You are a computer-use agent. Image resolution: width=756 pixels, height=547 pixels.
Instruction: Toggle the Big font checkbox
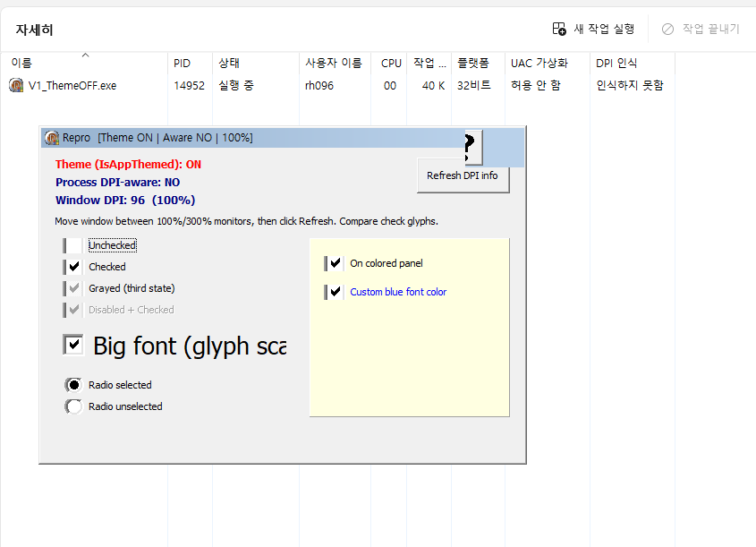pos(73,345)
